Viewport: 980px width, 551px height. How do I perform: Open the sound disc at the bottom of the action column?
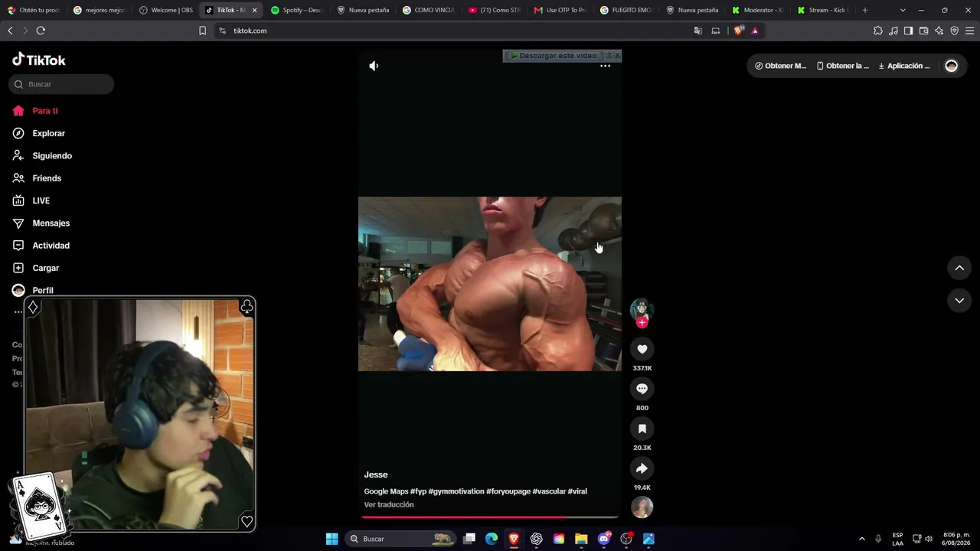(x=642, y=507)
